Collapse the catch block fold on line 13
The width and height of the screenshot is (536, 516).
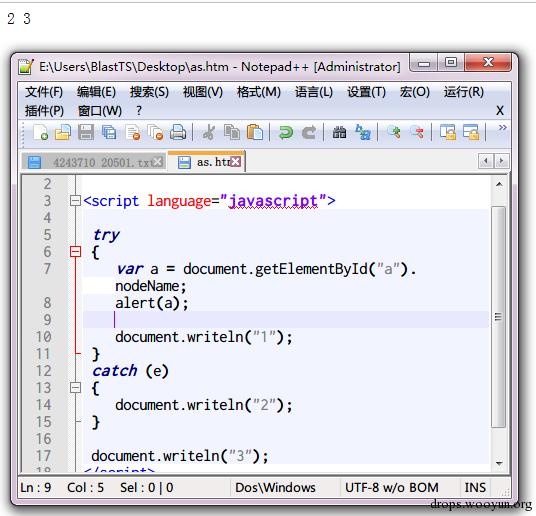pos(75,387)
